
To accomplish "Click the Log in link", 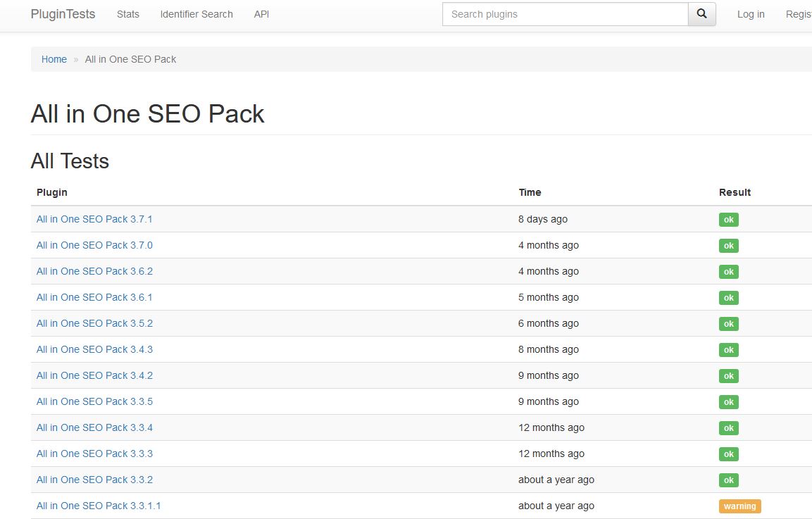I will pyautogui.click(x=751, y=14).
